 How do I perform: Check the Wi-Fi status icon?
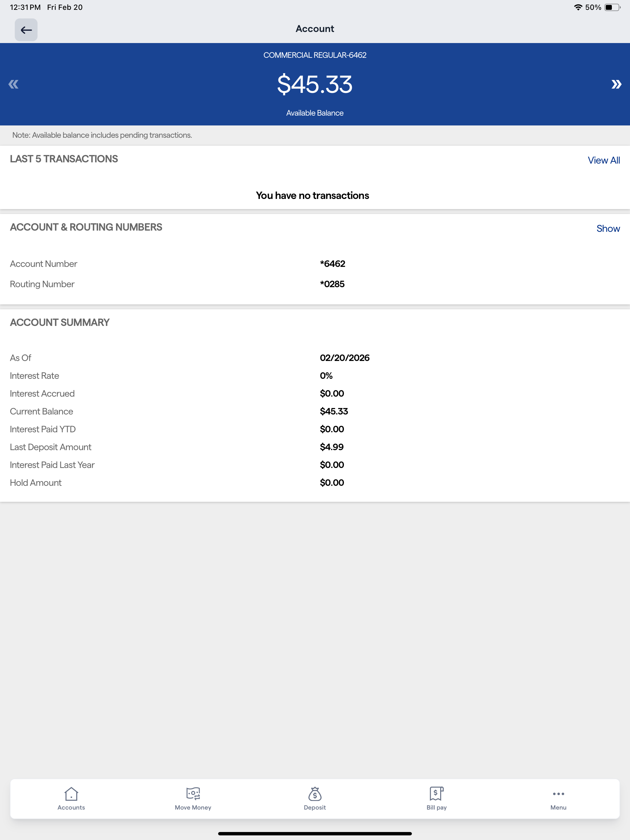tap(578, 7)
